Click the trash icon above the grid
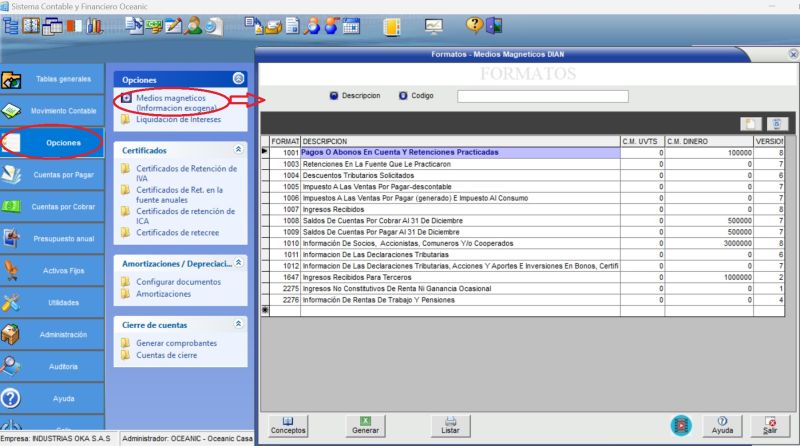Viewport: 800px width, 446px height. point(777,123)
